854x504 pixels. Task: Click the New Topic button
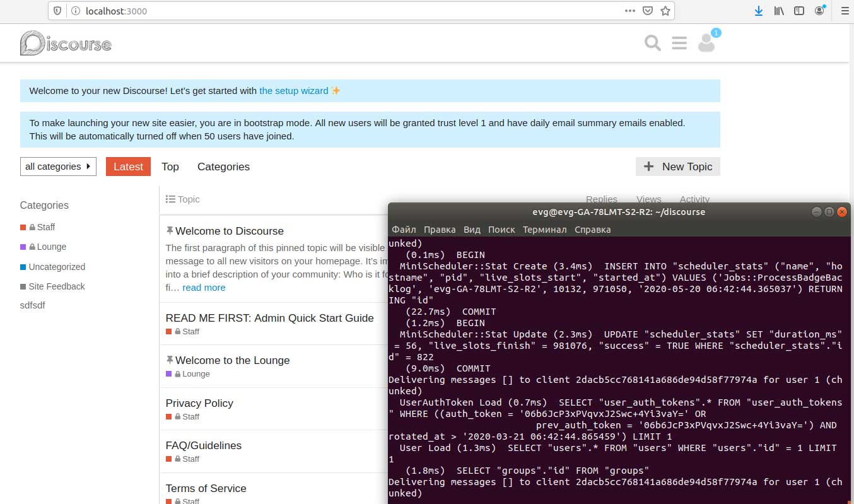click(x=678, y=167)
